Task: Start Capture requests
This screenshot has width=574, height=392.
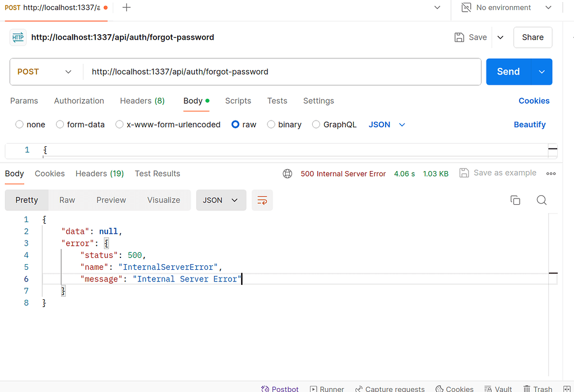Action: (390, 388)
